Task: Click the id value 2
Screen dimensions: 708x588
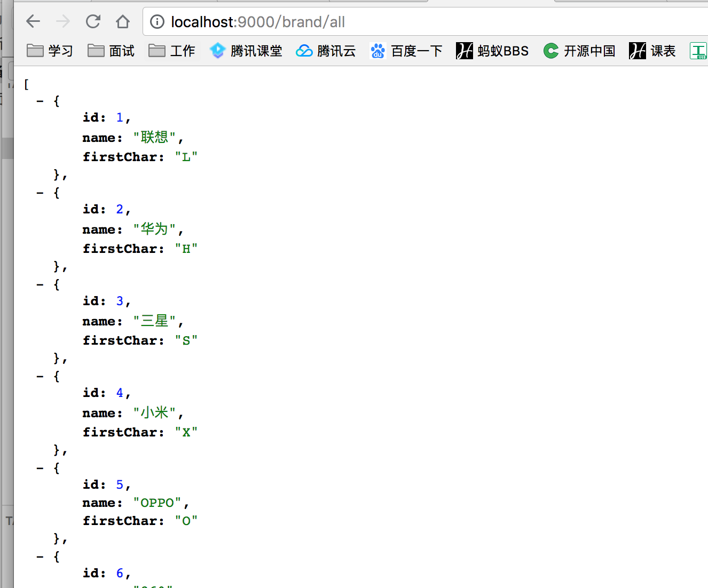Action: click(120, 209)
